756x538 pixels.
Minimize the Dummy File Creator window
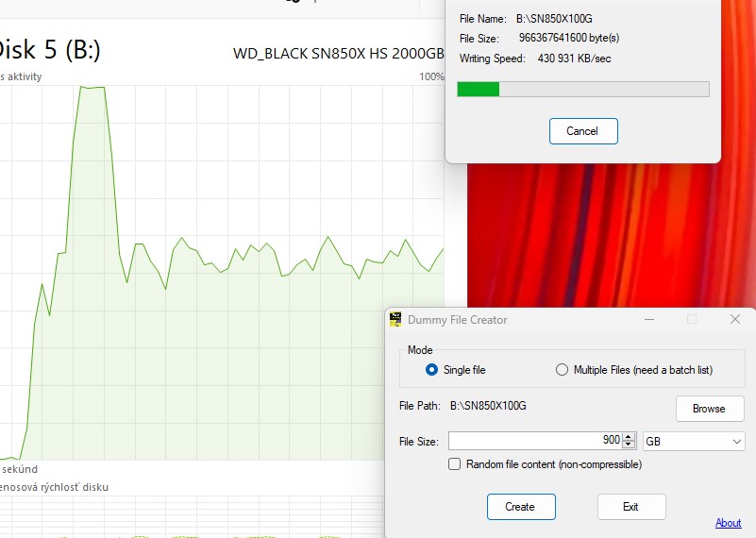pyautogui.click(x=648, y=320)
